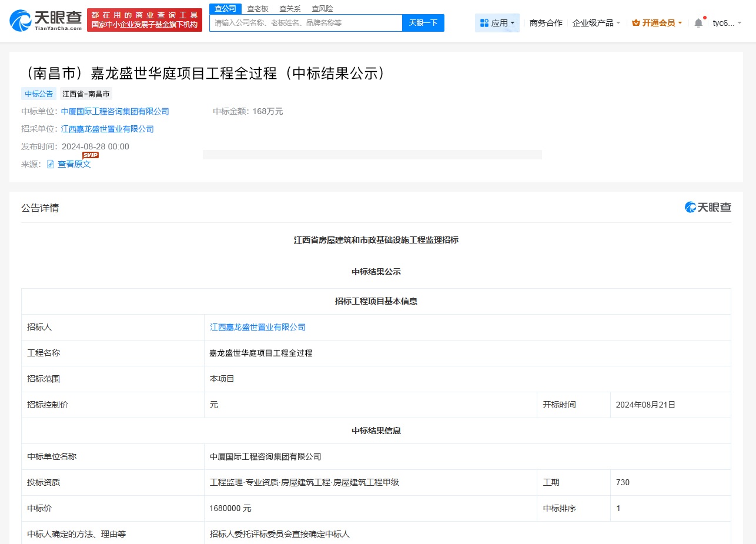Click the 招标工程项目基本信息 table header

pyautogui.click(x=376, y=301)
